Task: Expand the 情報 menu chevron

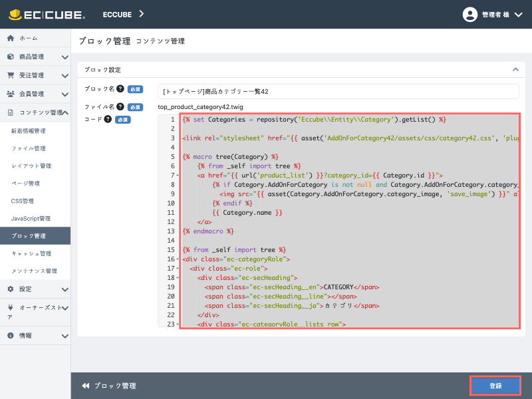Action: [x=65, y=336]
